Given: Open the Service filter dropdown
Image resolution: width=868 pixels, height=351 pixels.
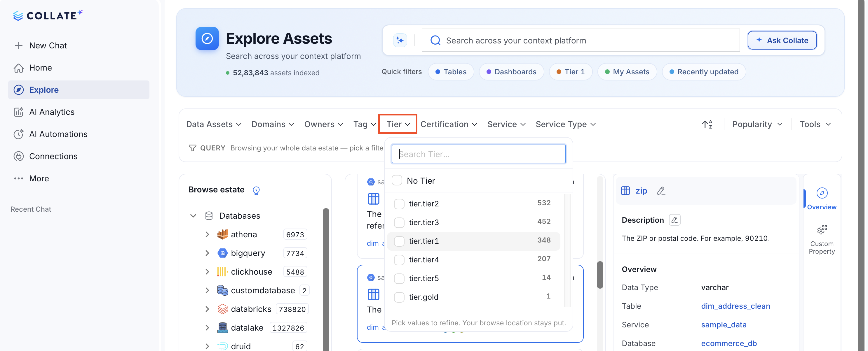Looking at the screenshot, I should 506,124.
